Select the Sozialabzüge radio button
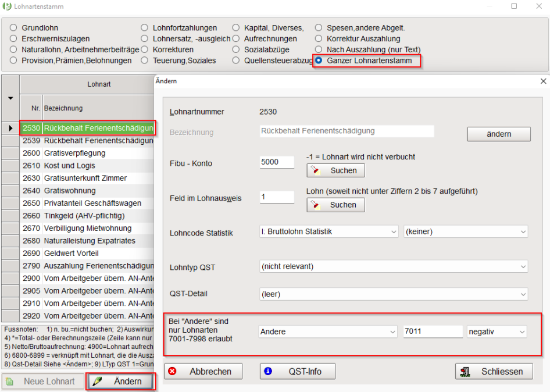The width and height of the screenshot is (550, 392). point(235,49)
